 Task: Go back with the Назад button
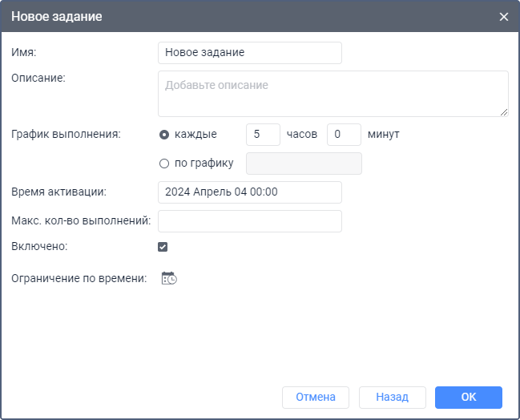392,398
